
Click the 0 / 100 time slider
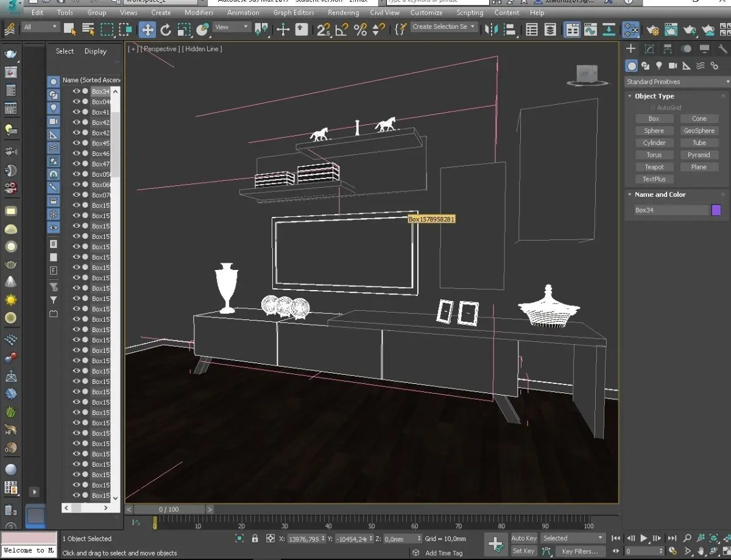(169, 509)
